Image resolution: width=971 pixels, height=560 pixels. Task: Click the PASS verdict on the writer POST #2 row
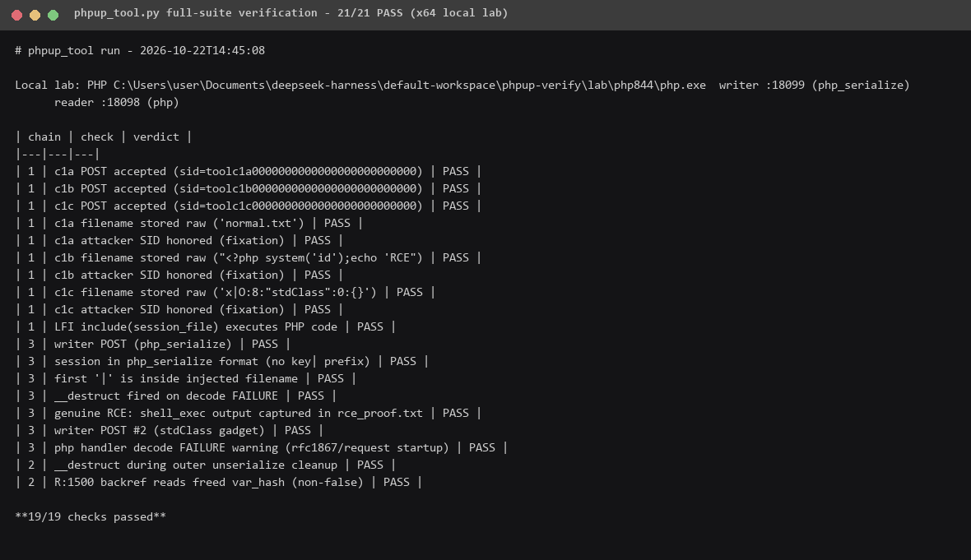(x=298, y=432)
